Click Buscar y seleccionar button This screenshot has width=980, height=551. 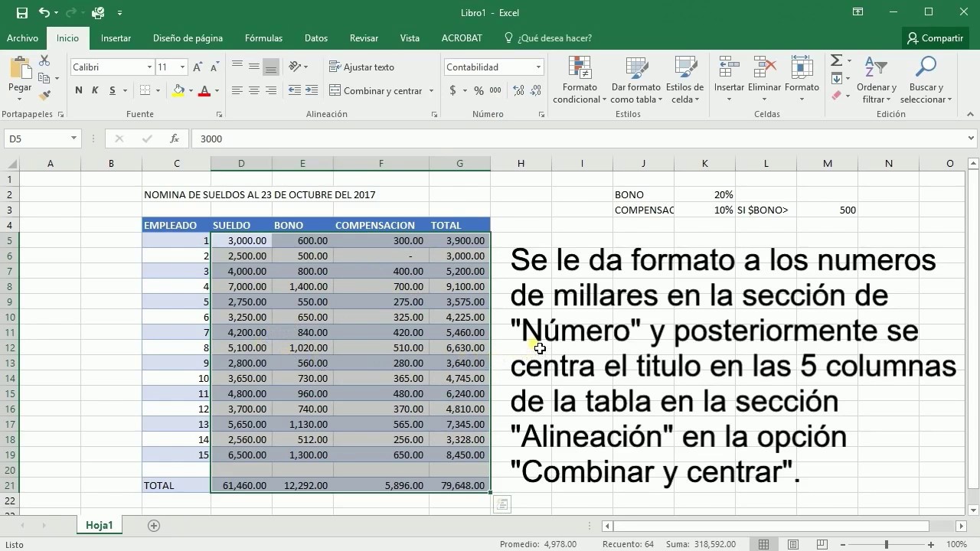(926, 79)
